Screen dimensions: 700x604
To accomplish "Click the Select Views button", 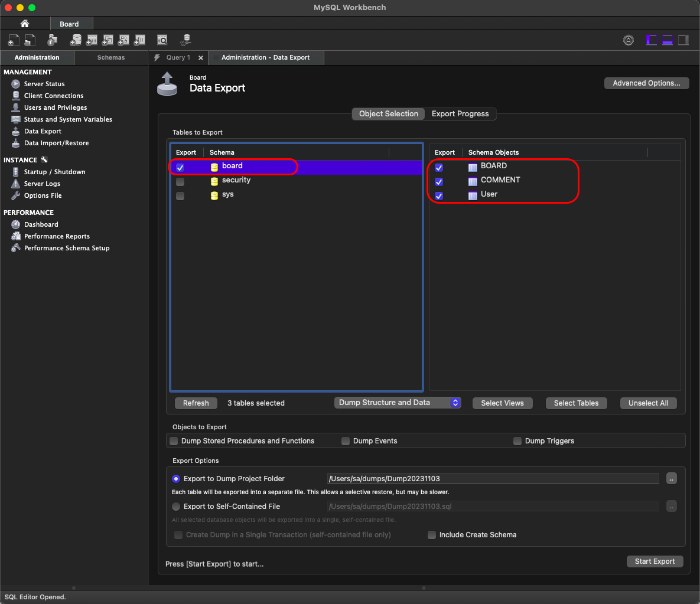I will tap(502, 403).
